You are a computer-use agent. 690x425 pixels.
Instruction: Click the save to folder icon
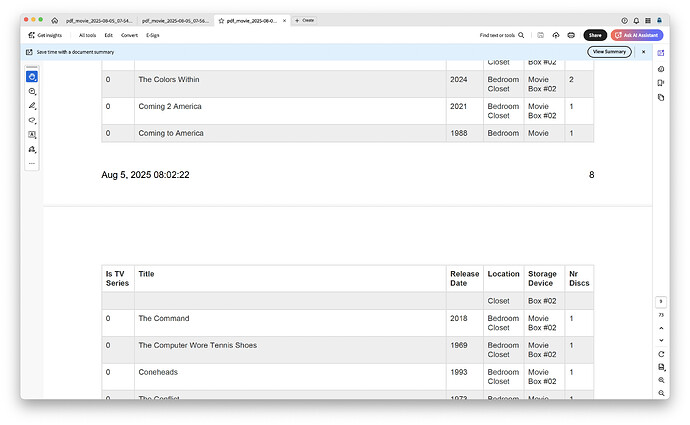pos(540,35)
